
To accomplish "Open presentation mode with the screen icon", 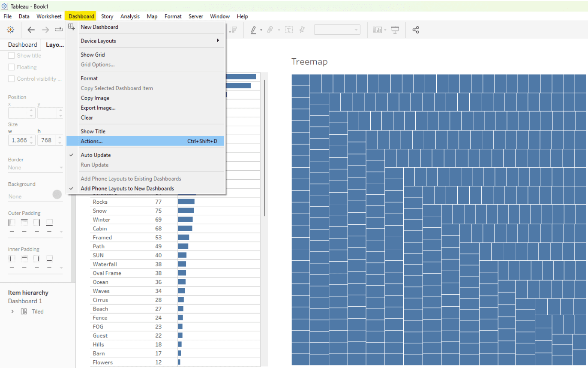I will tap(395, 30).
